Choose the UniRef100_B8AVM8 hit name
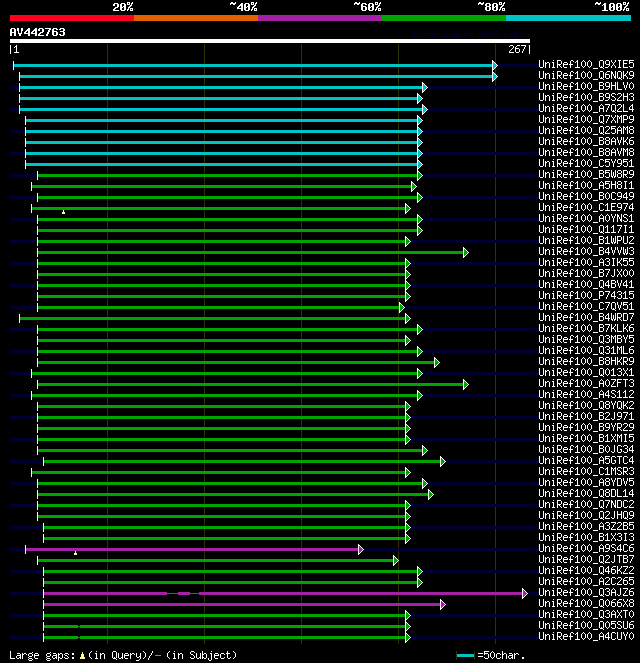This screenshot has height=663, width=640. pos(586,152)
